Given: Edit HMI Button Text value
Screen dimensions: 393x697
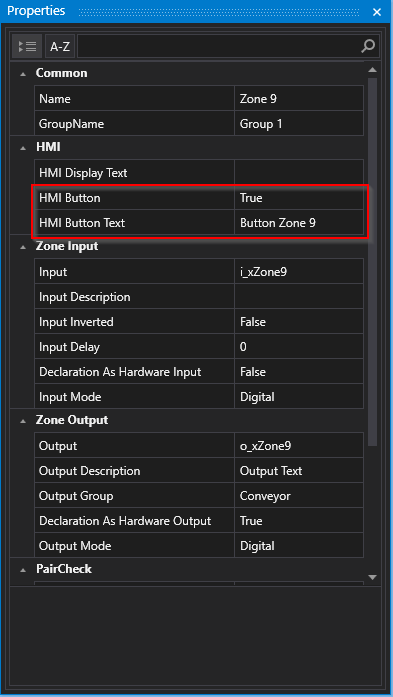Looking at the screenshot, I should pos(299,223).
